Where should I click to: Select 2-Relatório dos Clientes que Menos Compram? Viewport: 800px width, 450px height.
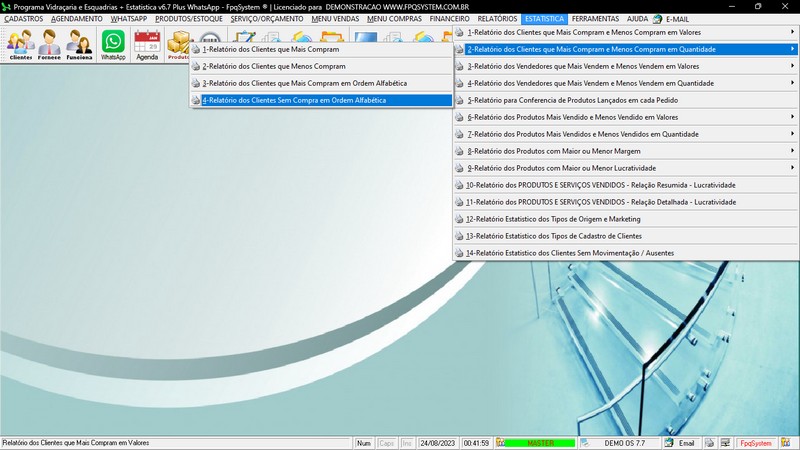coord(321,66)
